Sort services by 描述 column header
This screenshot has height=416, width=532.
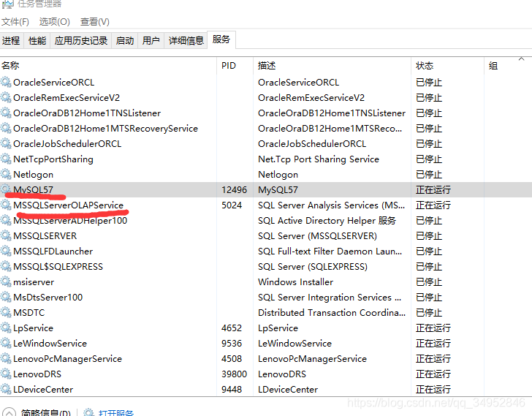pos(332,65)
